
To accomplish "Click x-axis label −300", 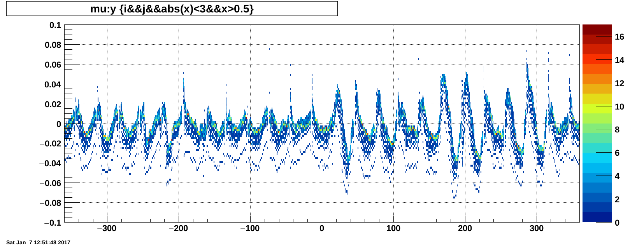I will click(x=107, y=228).
